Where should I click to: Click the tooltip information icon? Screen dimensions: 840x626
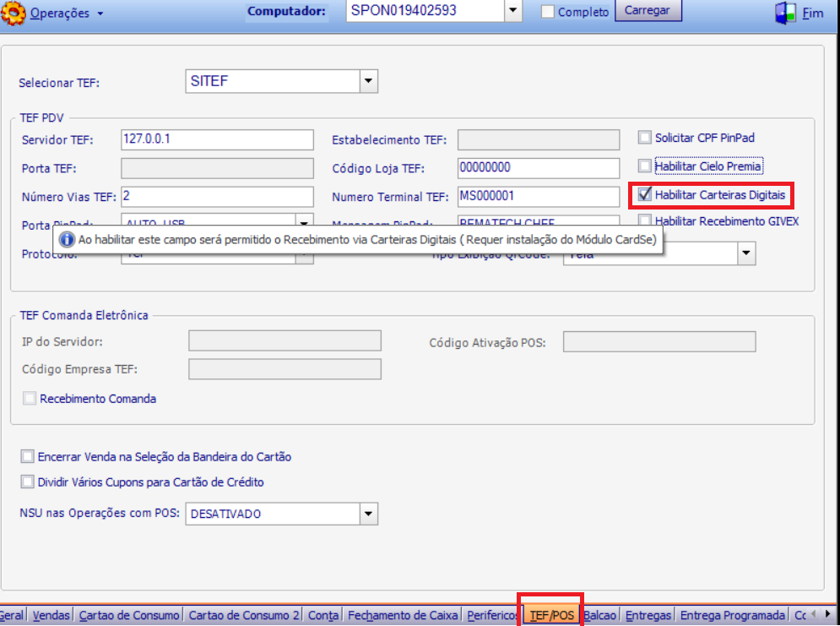(67, 240)
